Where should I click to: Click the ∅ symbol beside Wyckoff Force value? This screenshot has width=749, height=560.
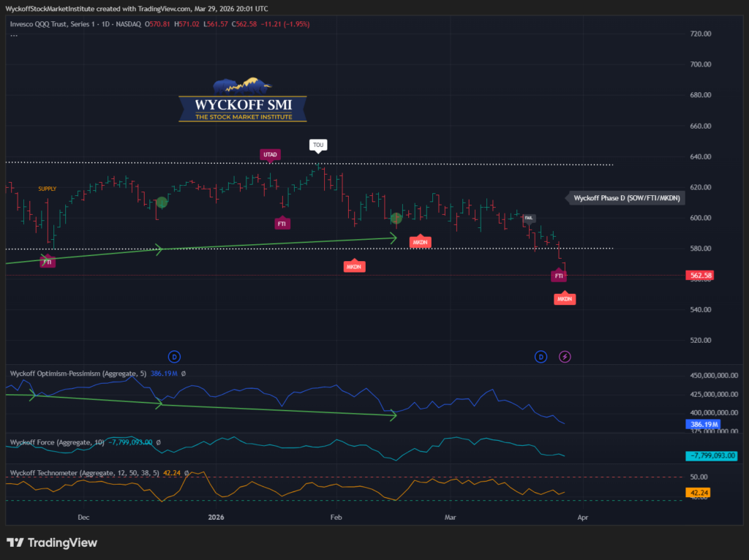(x=159, y=442)
